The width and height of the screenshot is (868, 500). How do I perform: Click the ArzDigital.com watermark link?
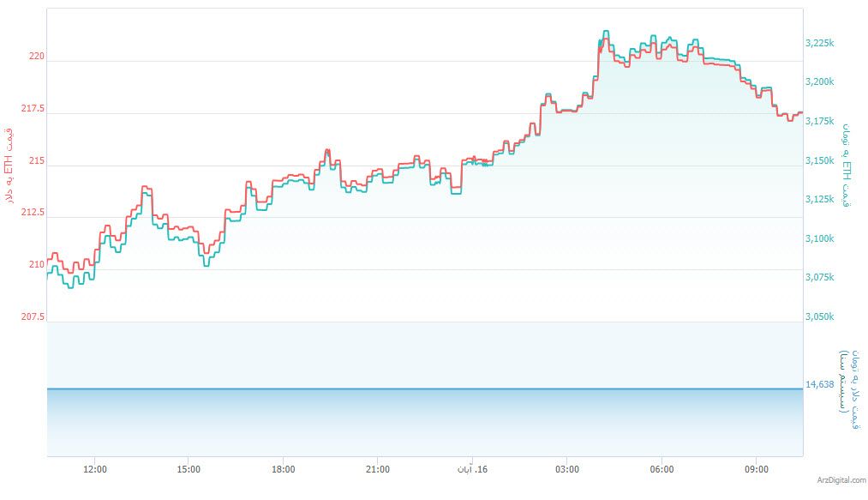841,480
